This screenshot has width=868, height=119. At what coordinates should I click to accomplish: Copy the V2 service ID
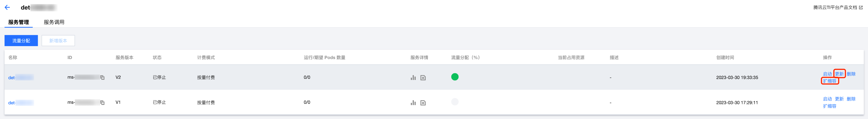click(x=102, y=78)
